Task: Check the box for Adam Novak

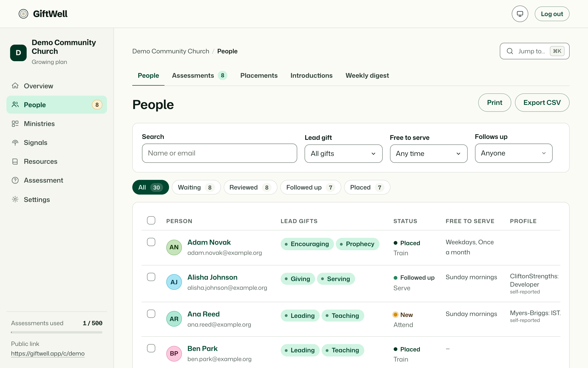Action: point(151,242)
